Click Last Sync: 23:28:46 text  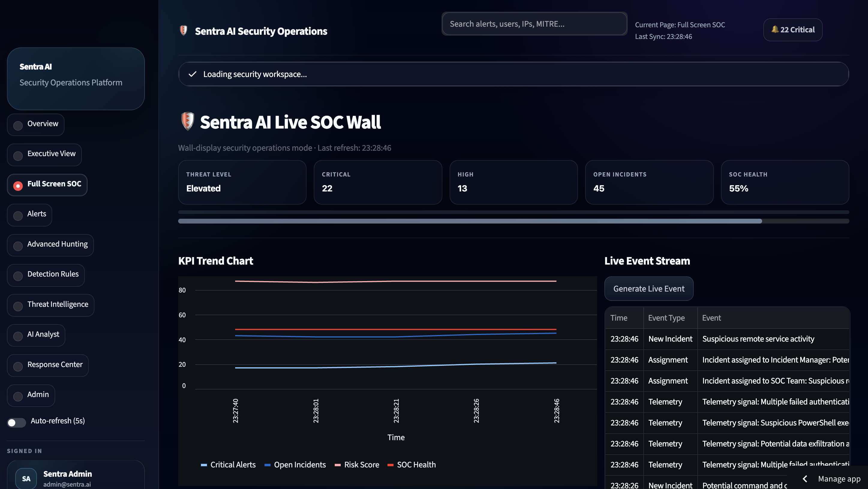click(x=663, y=36)
